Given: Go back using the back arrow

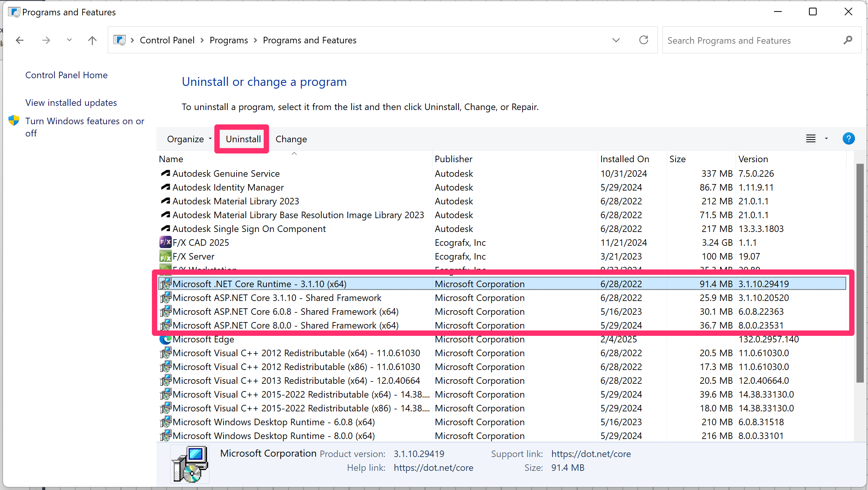Looking at the screenshot, I should pos(20,40).
